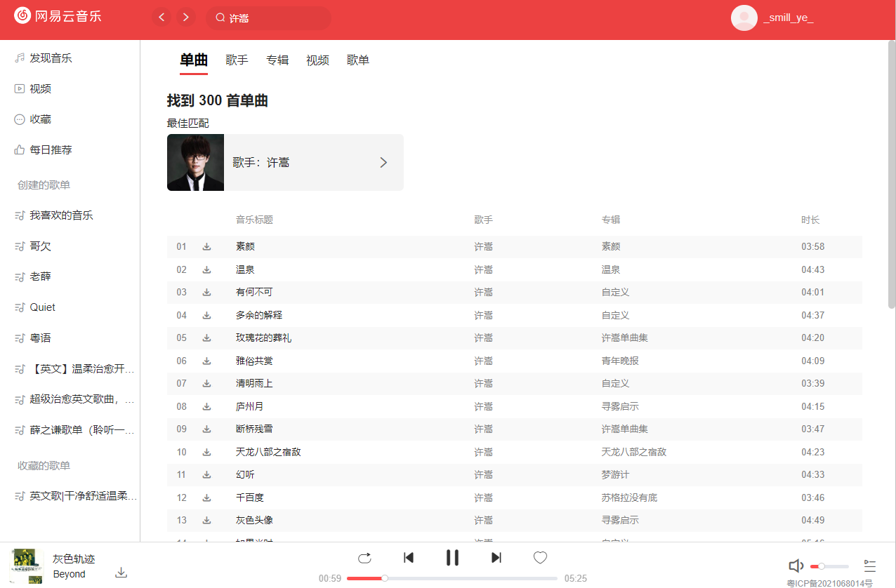Viewport: 896px width, 588px height.
Task: Switch to the 视频 results tab
Action: [x=317, y=60]
